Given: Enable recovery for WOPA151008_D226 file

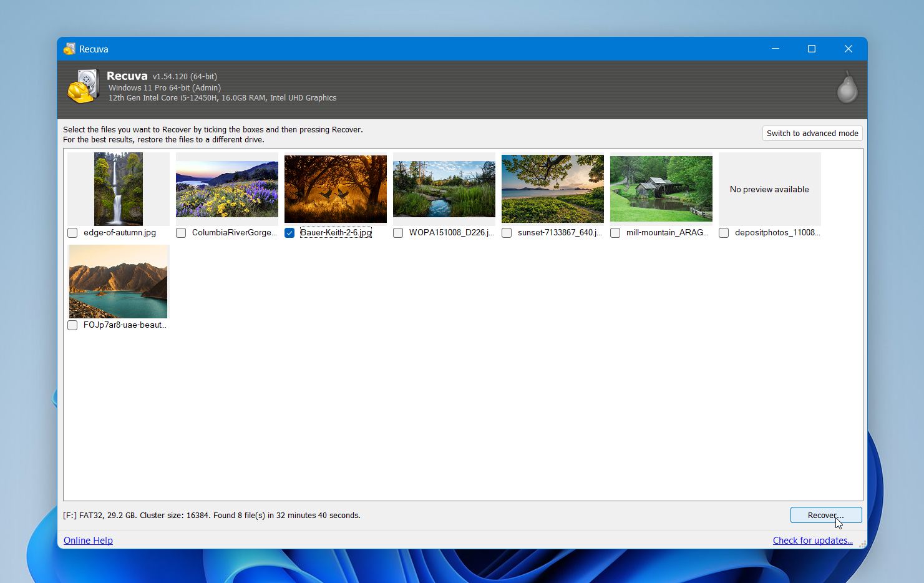Looking at the screenshot, I should tap(398, 233).
